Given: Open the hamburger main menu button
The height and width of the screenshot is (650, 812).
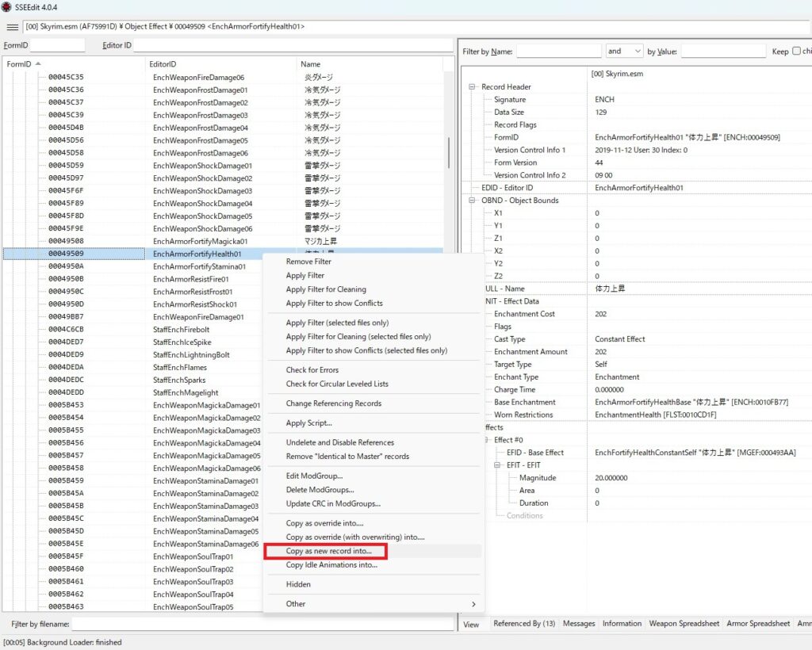Looking at the screenshot, I should coord(13,27).
